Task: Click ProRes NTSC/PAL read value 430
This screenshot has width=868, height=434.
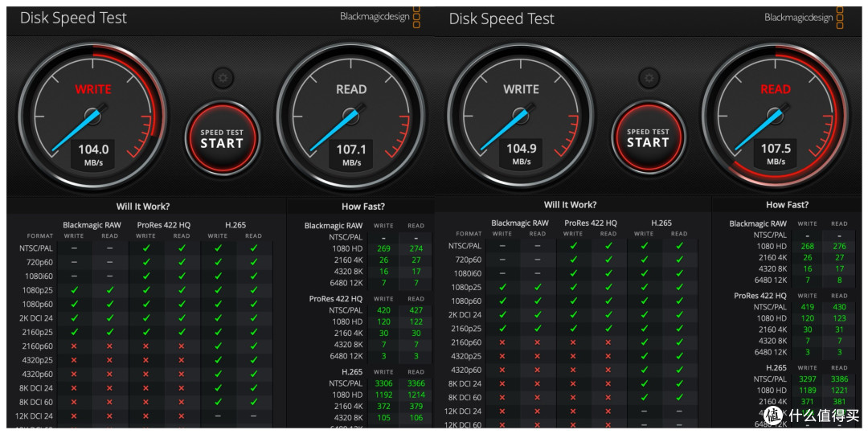Action: click(x=839, y=307)
